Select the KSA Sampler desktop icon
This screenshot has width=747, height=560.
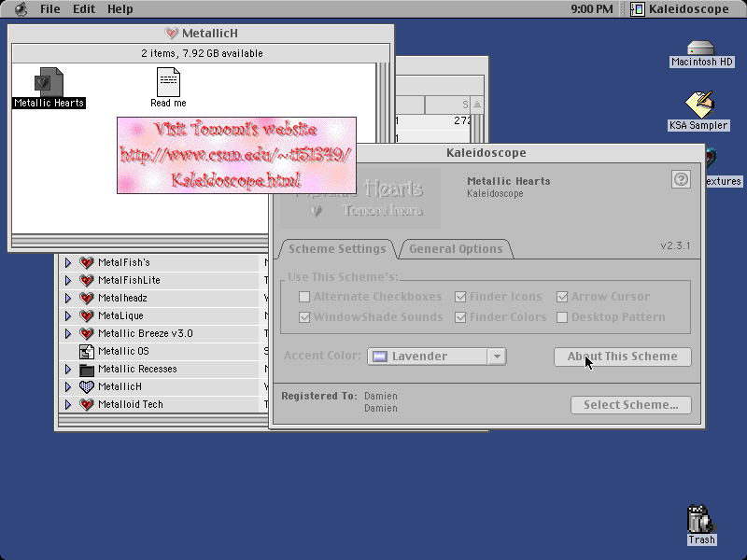point(698,105)
